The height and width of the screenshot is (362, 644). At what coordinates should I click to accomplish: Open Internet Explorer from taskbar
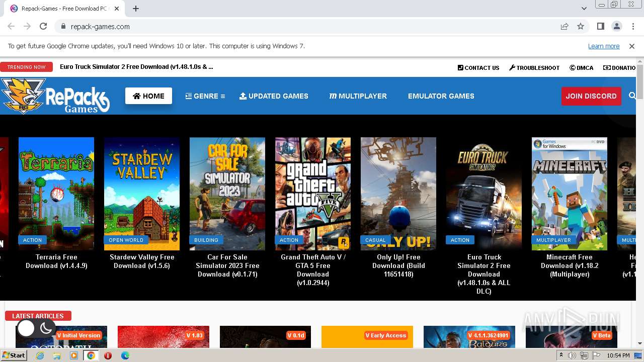pyautogui.click(x=40, y=355)
